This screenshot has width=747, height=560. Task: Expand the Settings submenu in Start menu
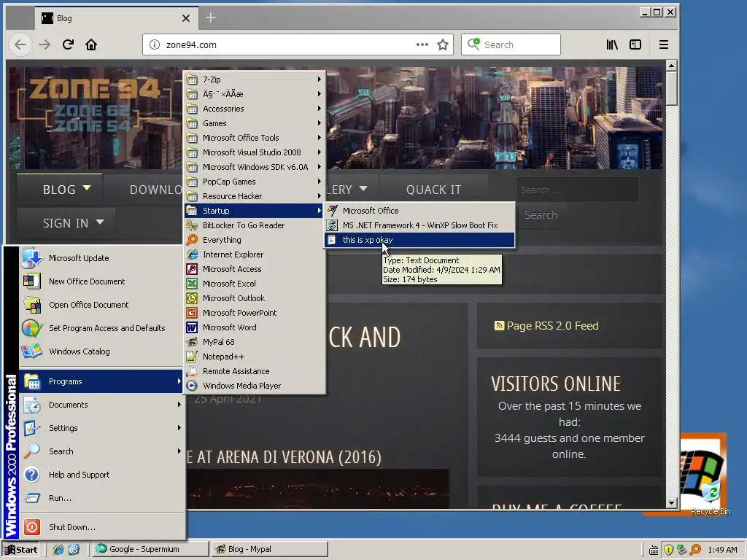(x=101, y=428)
